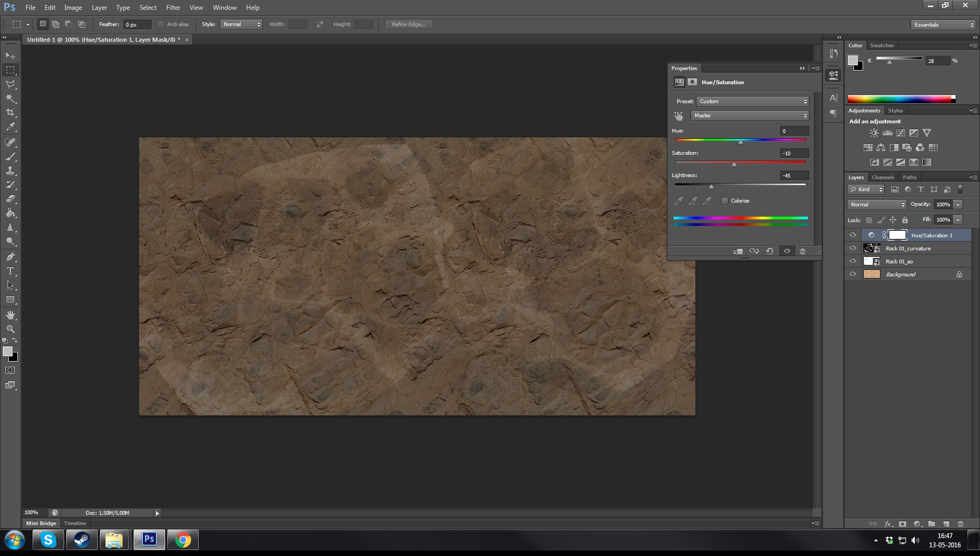Delete the adjustment using Properties trash icon

pyautogui.click(x=802, y=251)
